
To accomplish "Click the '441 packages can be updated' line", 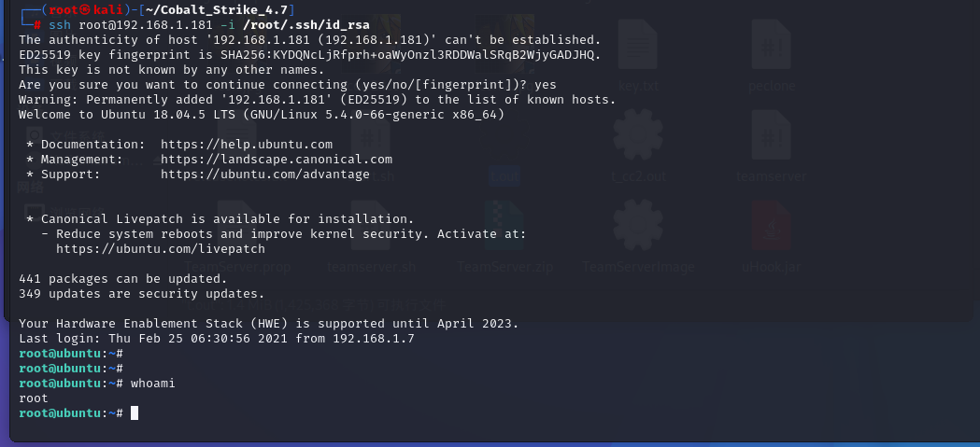I will tap(123, 278).
